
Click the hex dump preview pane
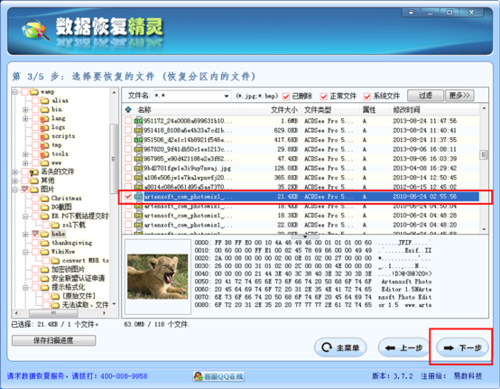point(313,274)
